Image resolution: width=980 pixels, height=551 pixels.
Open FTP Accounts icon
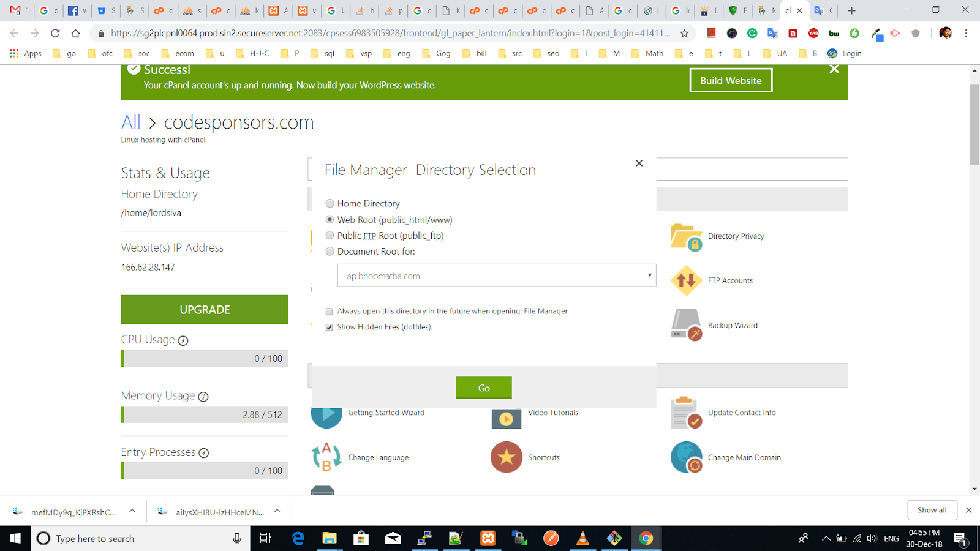(x=686, y=281)
